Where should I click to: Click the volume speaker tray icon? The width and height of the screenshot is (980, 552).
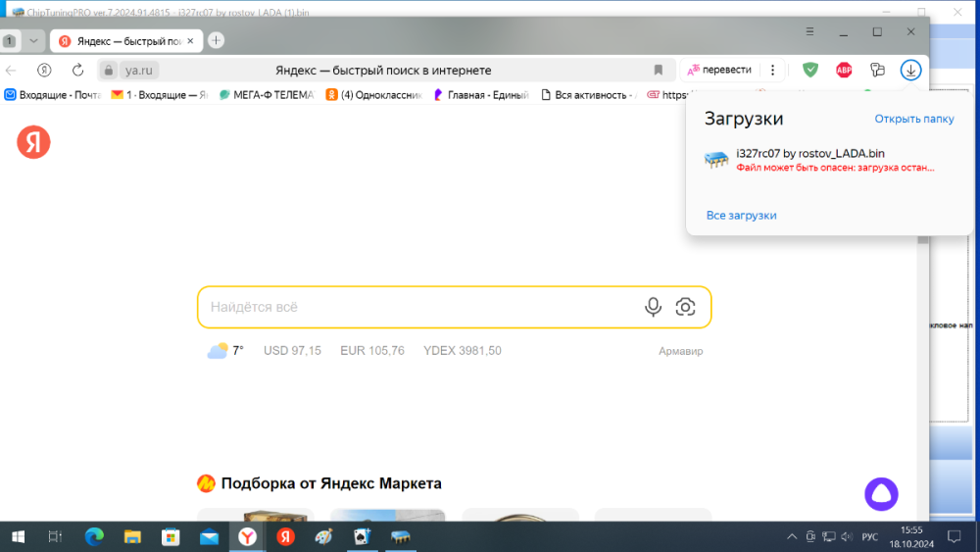(847, 536)
